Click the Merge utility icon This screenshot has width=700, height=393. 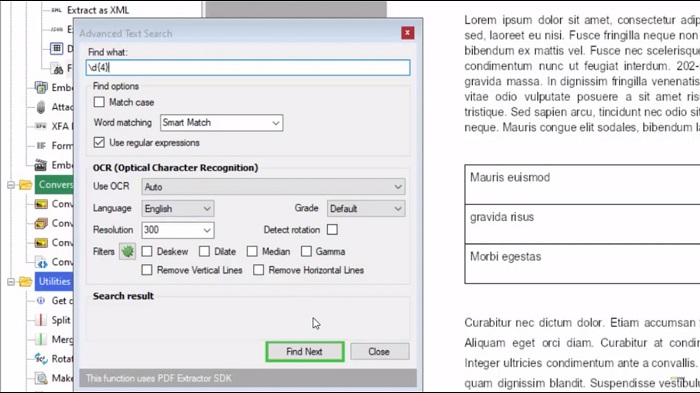(x=41, y=339)
